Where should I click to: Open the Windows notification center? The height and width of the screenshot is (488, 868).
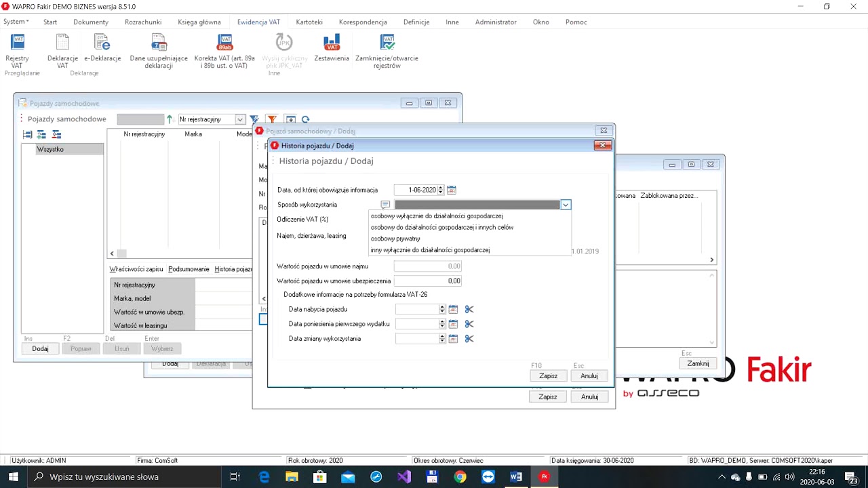pyautogui.click(x=852, y=476)
